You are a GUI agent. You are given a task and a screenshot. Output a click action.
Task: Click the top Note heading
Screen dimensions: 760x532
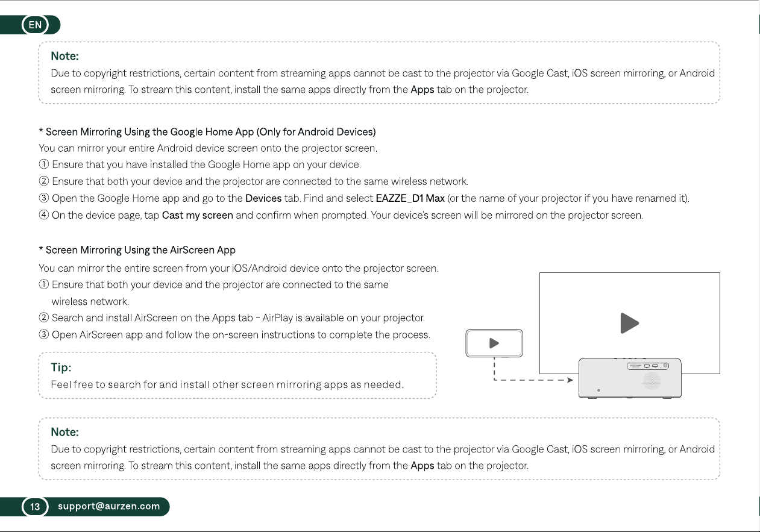point(65,56)
